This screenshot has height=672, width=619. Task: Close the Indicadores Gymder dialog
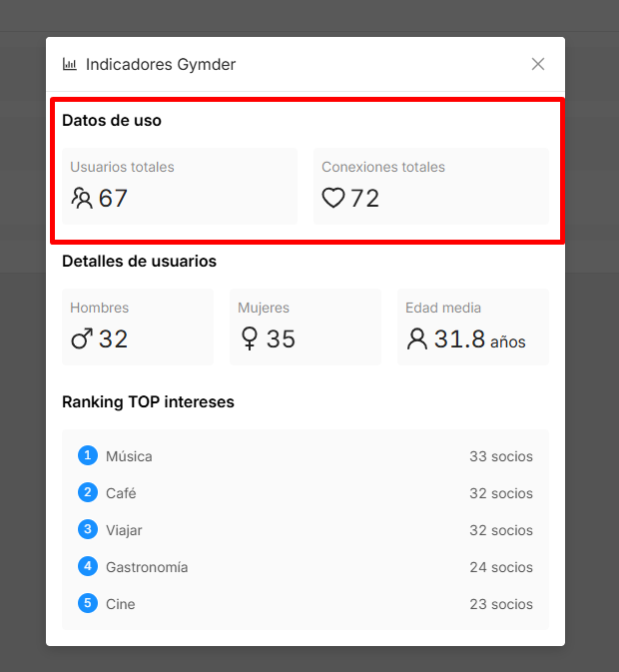point(538,64)
